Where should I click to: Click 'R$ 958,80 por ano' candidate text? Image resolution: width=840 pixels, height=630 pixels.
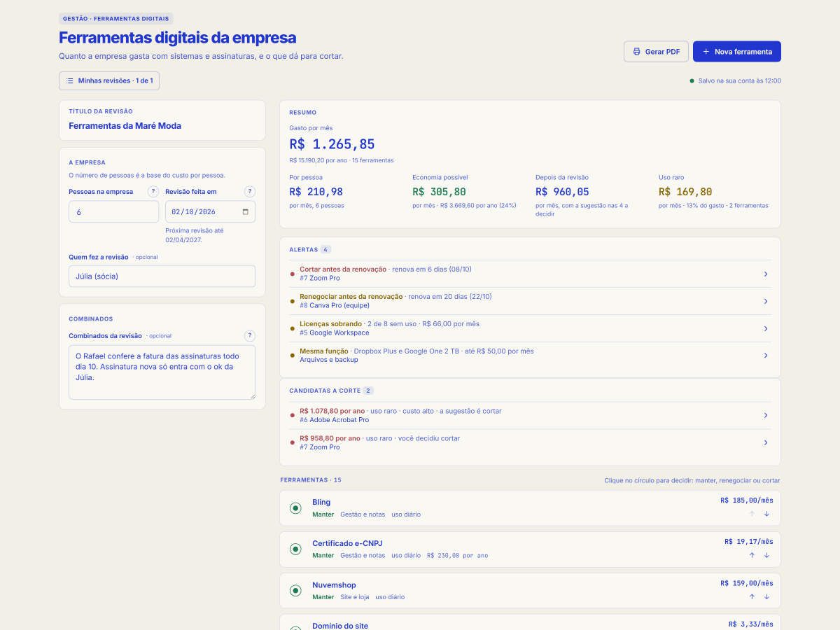click(x=330, y=438)
